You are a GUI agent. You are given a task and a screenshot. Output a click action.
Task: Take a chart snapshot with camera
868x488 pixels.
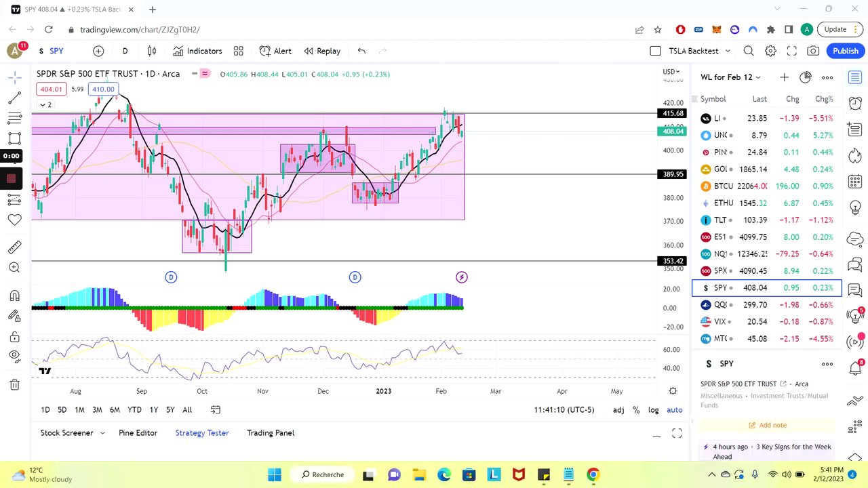click(x=813, y=51)
